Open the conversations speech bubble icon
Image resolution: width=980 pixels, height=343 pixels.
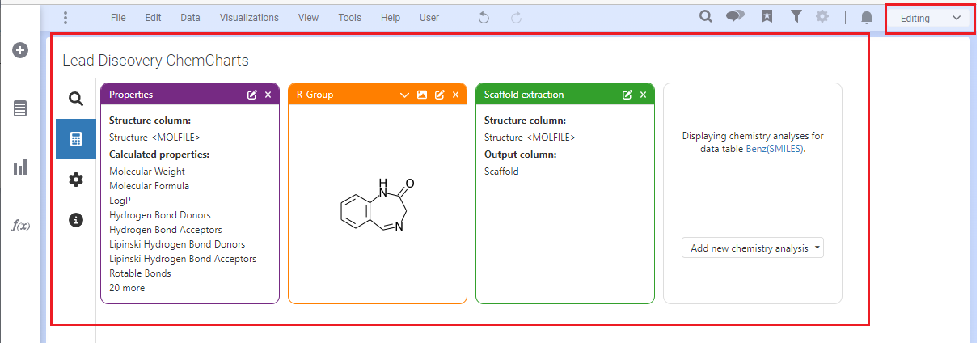click(735, 16)
